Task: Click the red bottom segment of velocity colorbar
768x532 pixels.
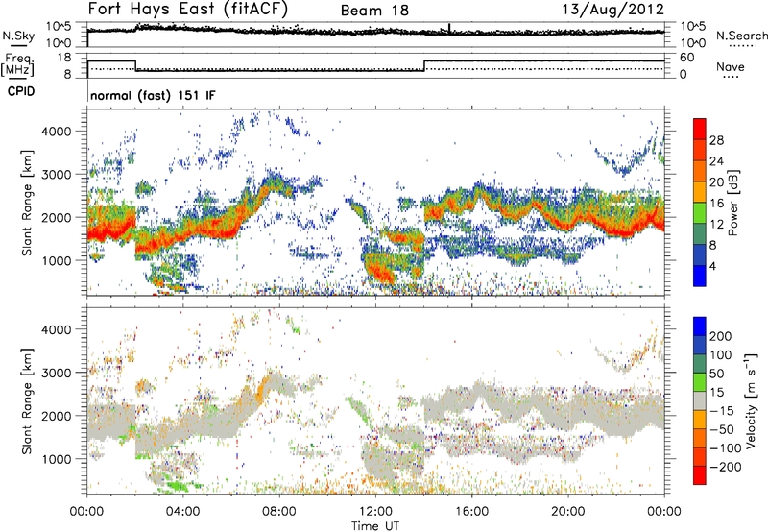Action: point(700,475)
